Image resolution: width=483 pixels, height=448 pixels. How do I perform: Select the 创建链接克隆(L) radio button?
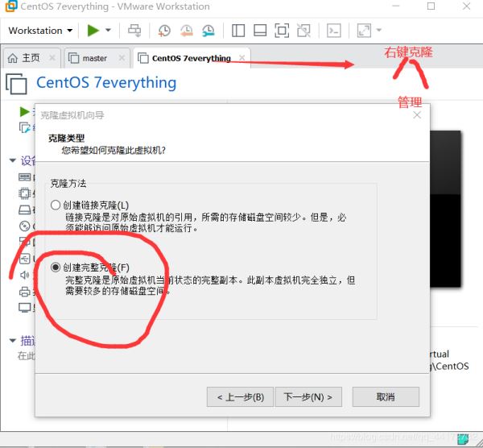pyautogui.click(x=56, y=205)
